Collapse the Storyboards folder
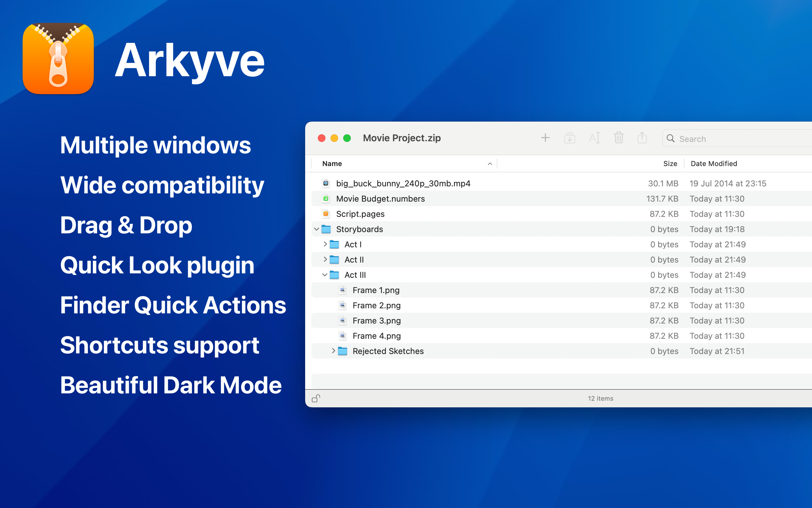The height and width of the screenshot is (508, 812). pos(317,229)
